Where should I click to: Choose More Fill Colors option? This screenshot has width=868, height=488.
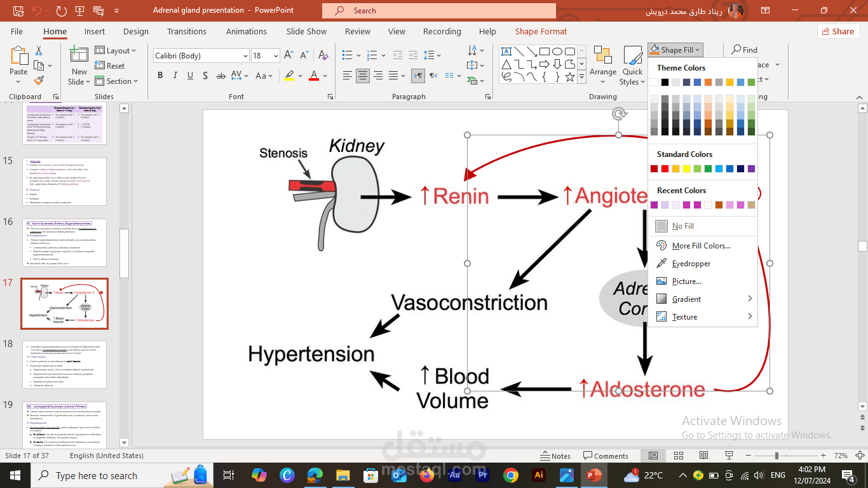coord(704,245)
